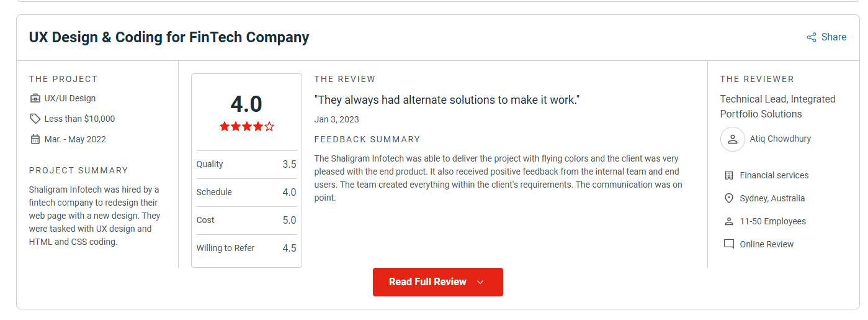Image resolution: width=868 pixels, height=320 pixels.
Task: Click the UX/UI Design briefcase icon
Action: point(35,98)
